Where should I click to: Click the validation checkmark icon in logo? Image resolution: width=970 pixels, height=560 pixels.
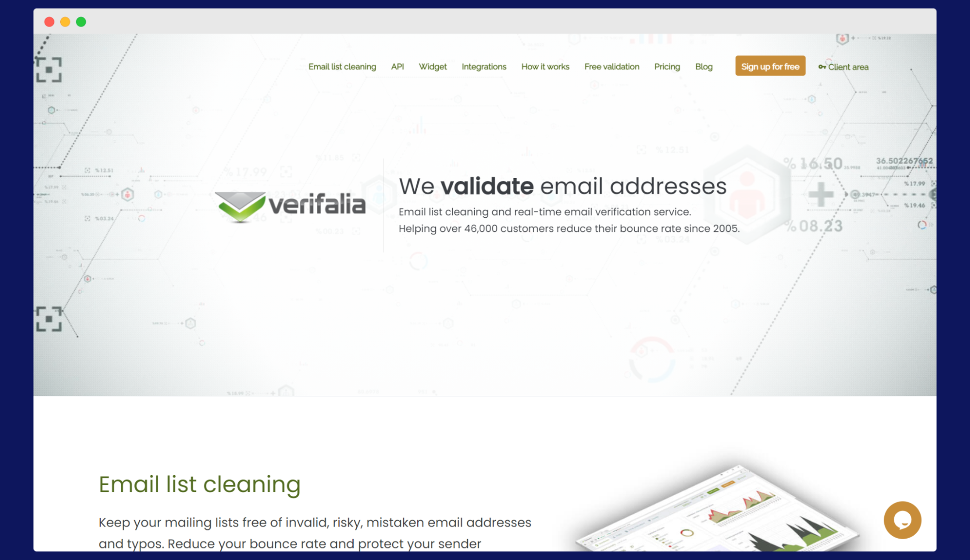pyautogui.click(x=239, y=209)
